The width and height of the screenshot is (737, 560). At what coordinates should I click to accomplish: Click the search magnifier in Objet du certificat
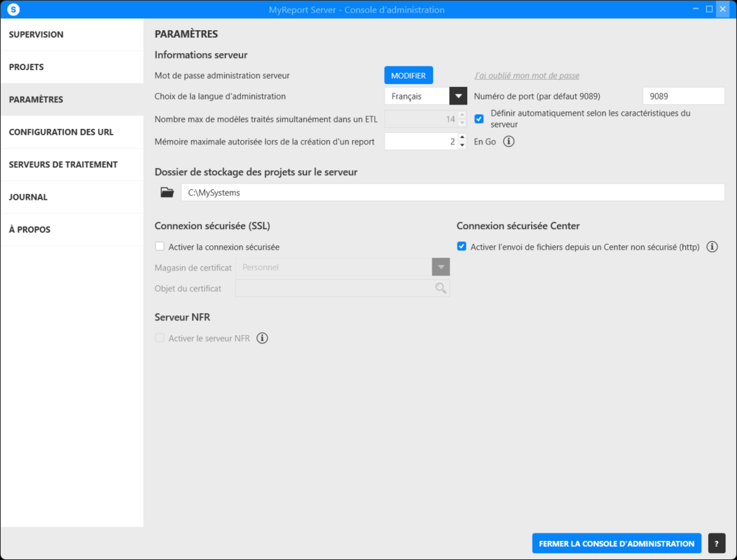pos(440,288)
